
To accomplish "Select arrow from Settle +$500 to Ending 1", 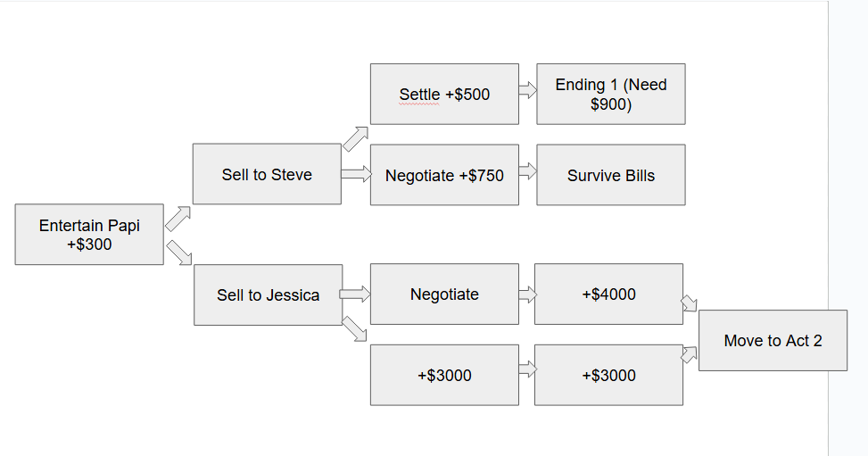I will [x=527, y=90].
